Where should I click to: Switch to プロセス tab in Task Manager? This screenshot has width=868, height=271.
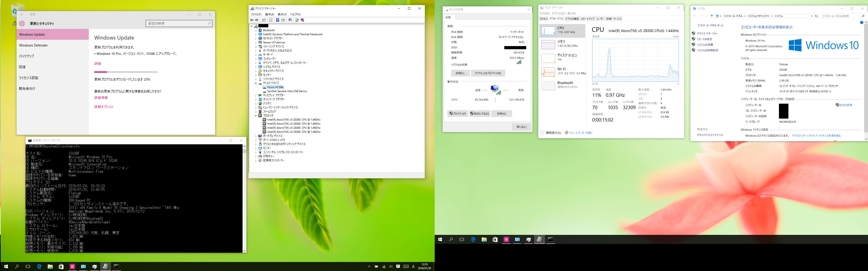543,19
